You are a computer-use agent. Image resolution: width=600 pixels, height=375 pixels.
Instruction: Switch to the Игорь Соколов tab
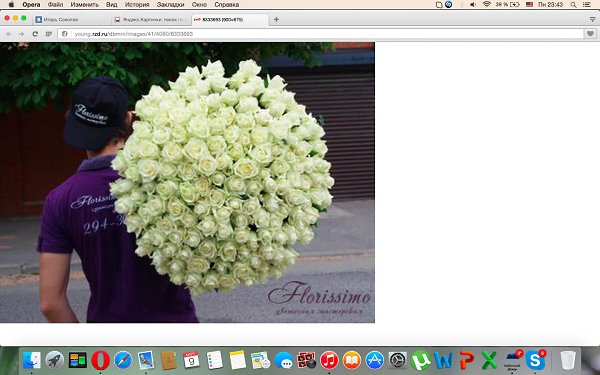click(73, 20)
